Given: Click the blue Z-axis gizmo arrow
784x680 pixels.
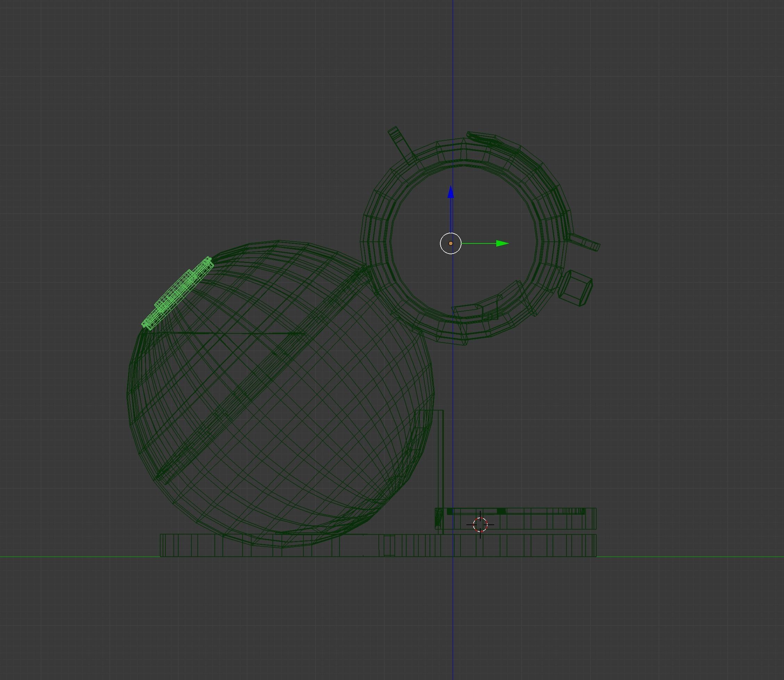Looking at the screenshot, I should [x=451, y=193].
